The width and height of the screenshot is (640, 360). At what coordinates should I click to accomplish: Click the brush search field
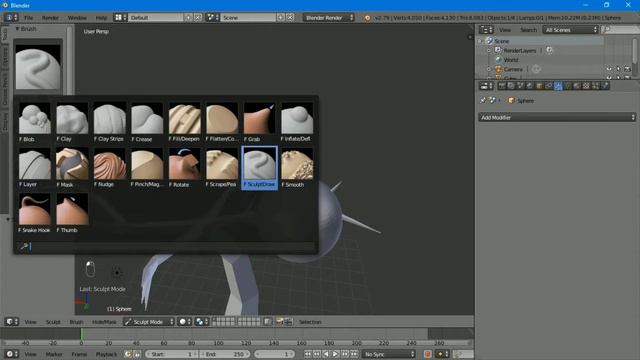166,246
